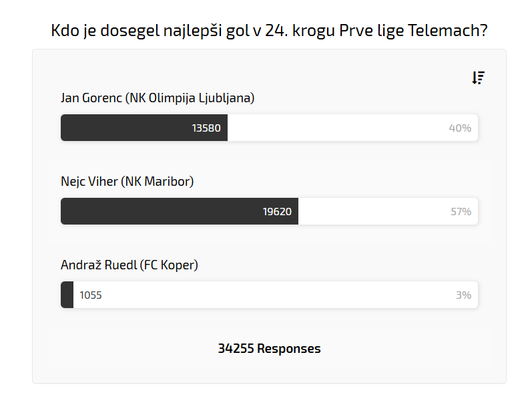This screenshot has width=532, height=405.
Task: Click the empty white part of Jan Gorenc's bar
Action: 334,128
